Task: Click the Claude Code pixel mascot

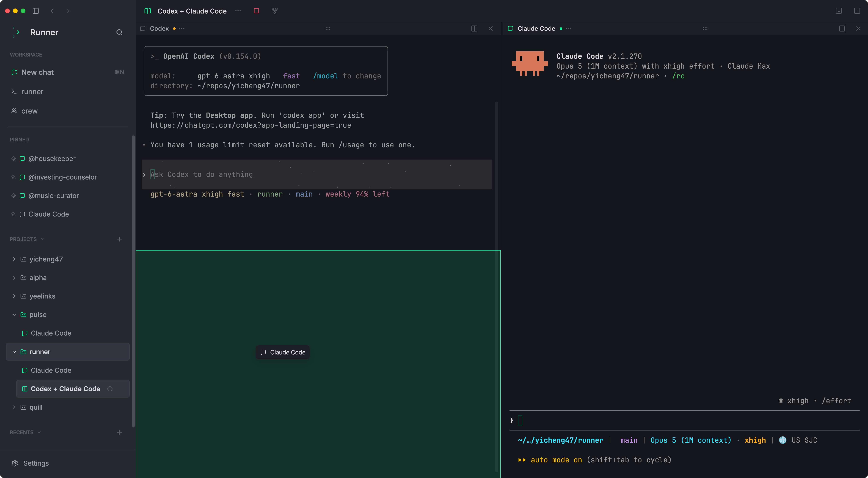Action: click(x=530, y=63)
